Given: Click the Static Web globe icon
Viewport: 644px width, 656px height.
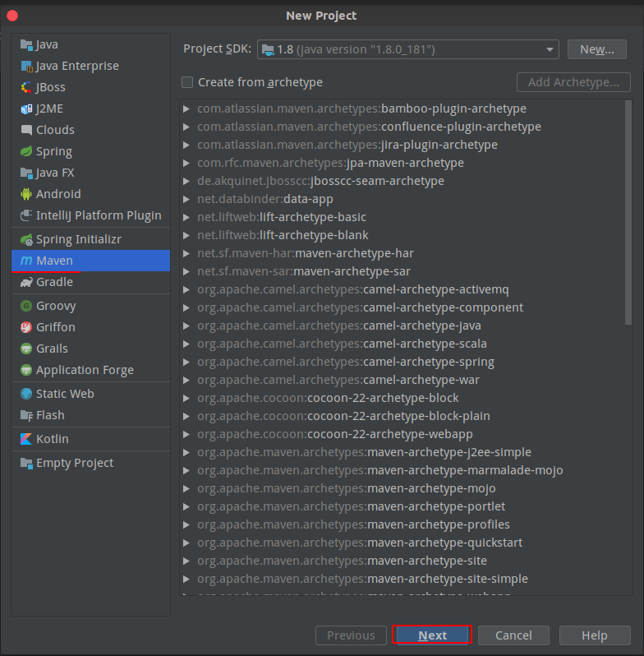Looking at the screenshot, I should (26, 394).
